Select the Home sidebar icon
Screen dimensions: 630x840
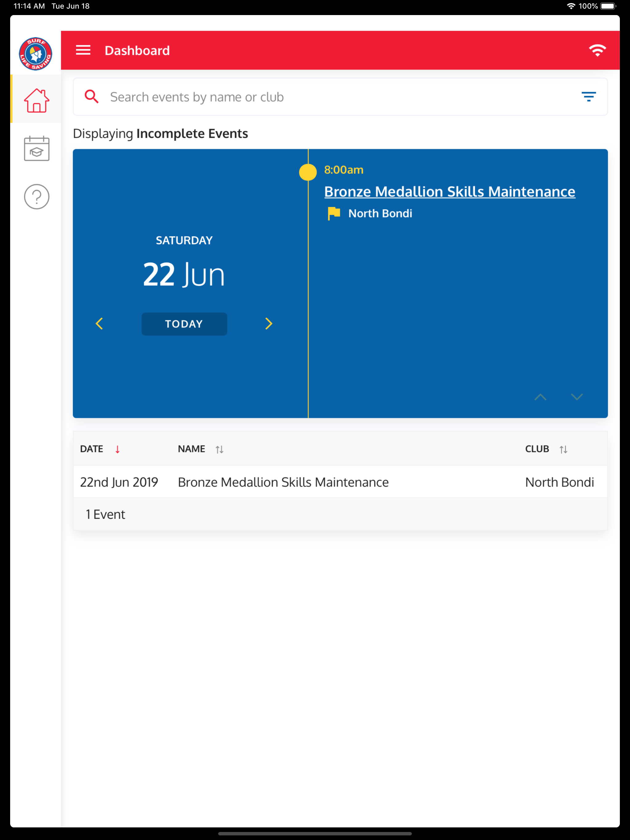[37, 100]
